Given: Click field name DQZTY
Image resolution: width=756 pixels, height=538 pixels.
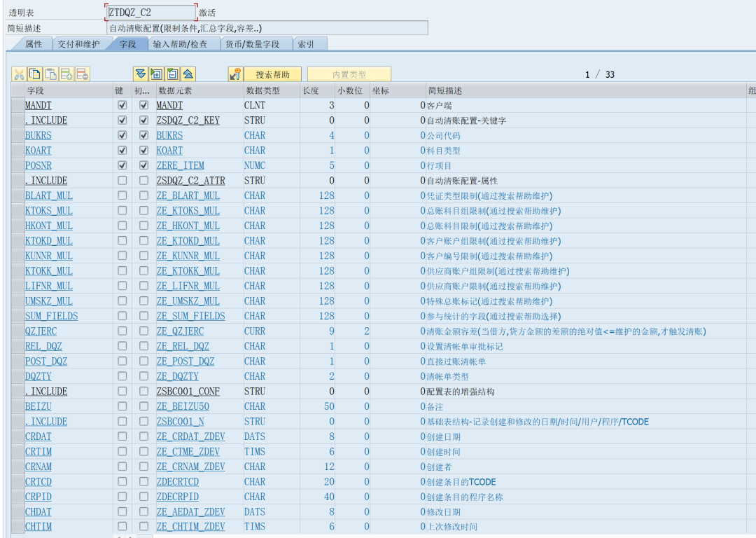Looking at the screenshot, I should (x=38, y=376).
